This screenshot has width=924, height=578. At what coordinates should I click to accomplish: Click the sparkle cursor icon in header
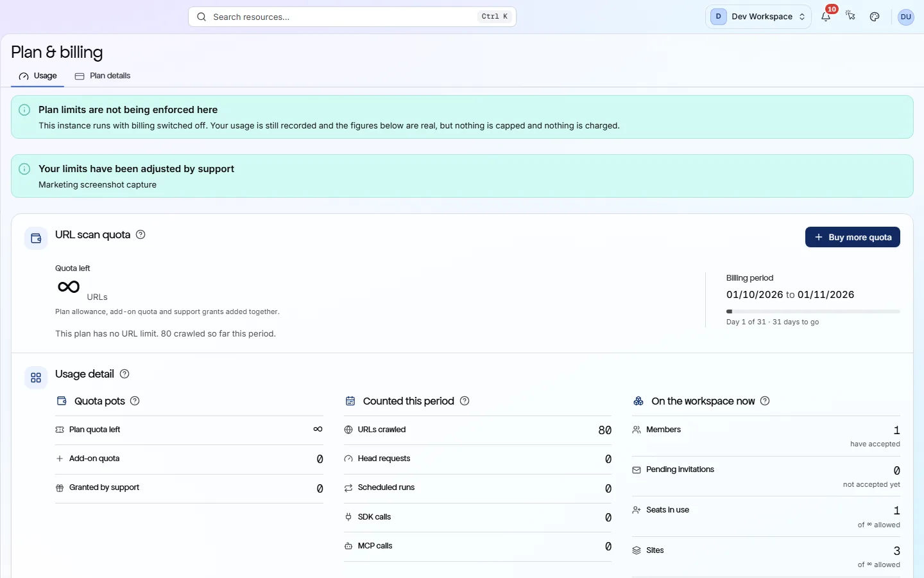click(x=850, y=16)
